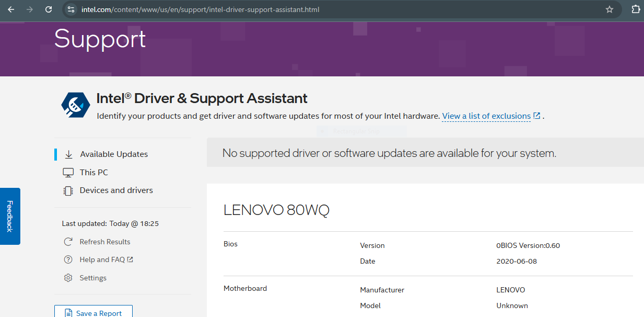The image size is (644, 317).
Task: Open Help and FAQ link
Action: (x=102, y=259)
